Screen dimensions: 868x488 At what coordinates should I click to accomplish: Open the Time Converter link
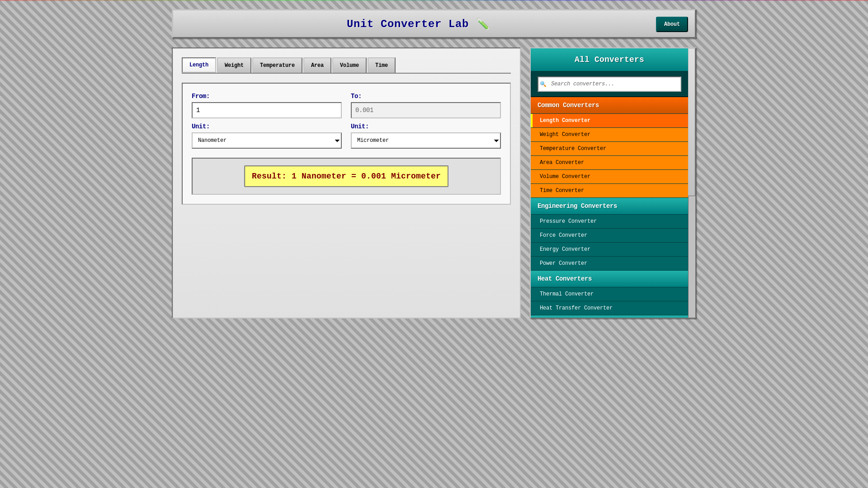coord(609,191)
